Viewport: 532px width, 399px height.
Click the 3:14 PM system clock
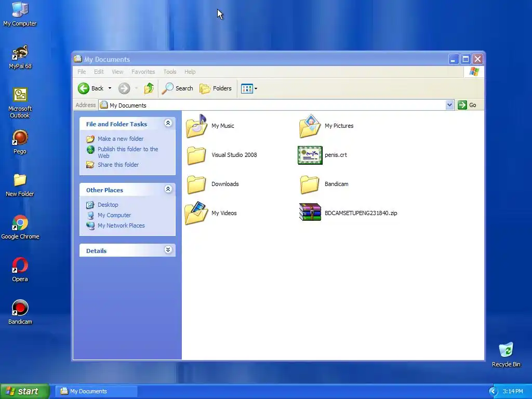click(x=513, y=392)
